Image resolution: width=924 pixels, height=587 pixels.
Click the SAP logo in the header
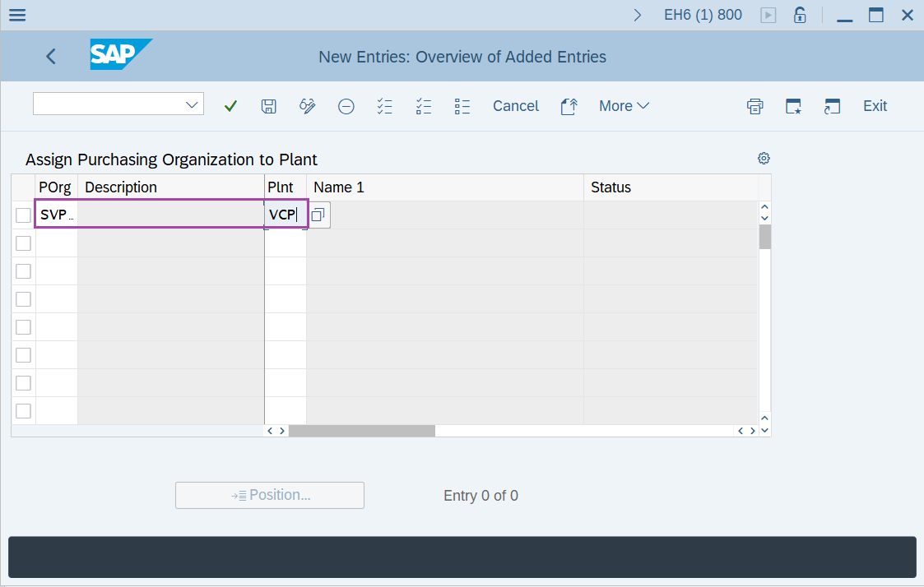pos(120,56)
